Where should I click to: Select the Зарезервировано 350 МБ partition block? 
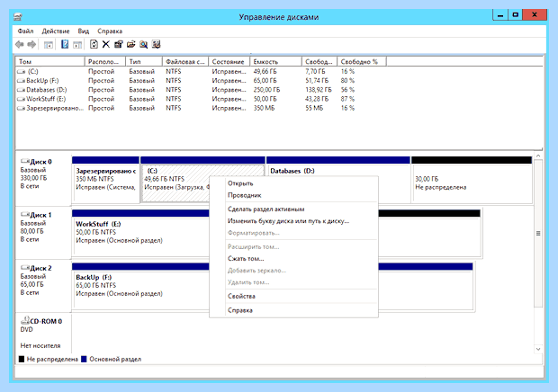(x=105, y=180)
